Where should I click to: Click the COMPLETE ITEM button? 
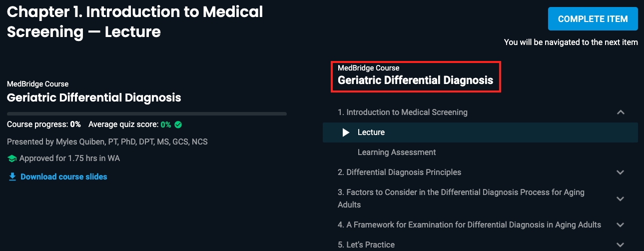[593, 19]
